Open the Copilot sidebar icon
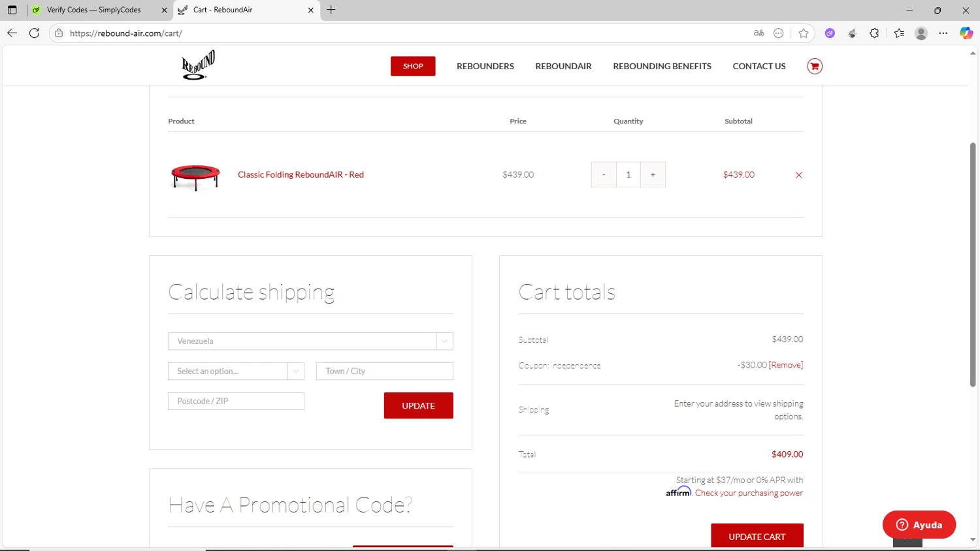This screenshot has height=551, width=980. click(x=966, y=33)
